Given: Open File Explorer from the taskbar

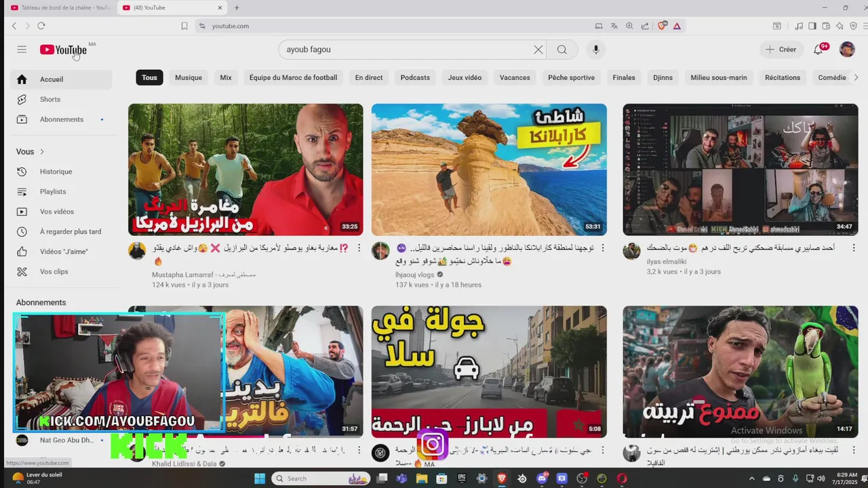Looking at the screenshot, I should [x=422, y=479].
